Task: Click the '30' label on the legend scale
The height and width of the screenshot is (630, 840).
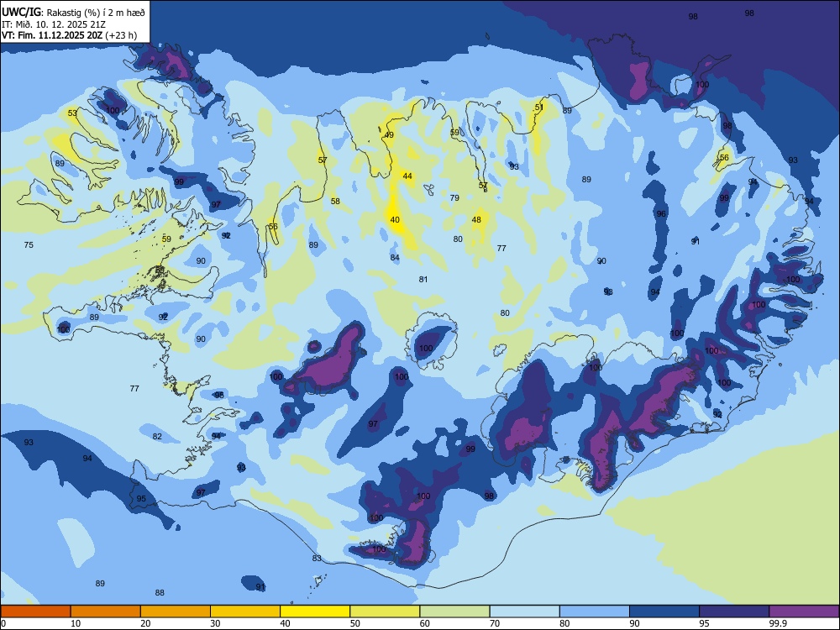Action: pos(215,623)
